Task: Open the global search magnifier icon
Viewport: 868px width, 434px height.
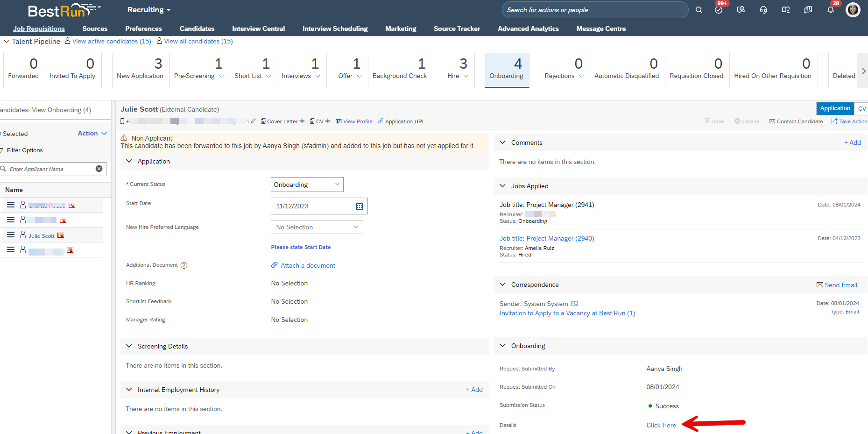Action: click(x=699, y=10)
